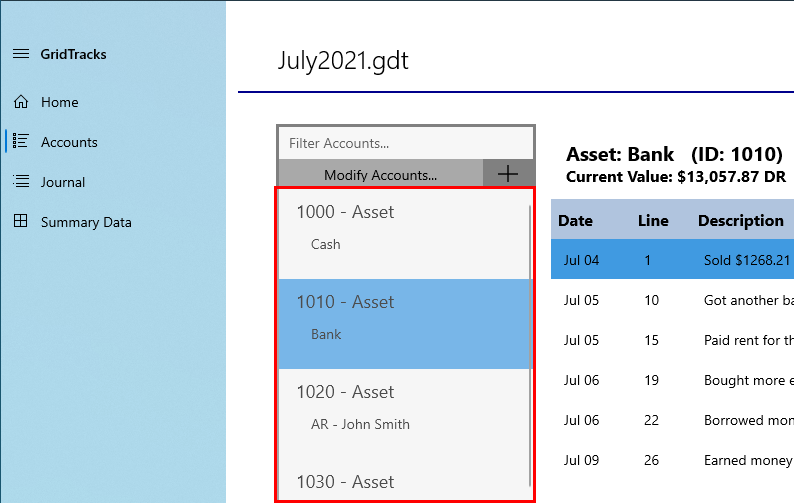Click the Summary Data grid icon

21,221
